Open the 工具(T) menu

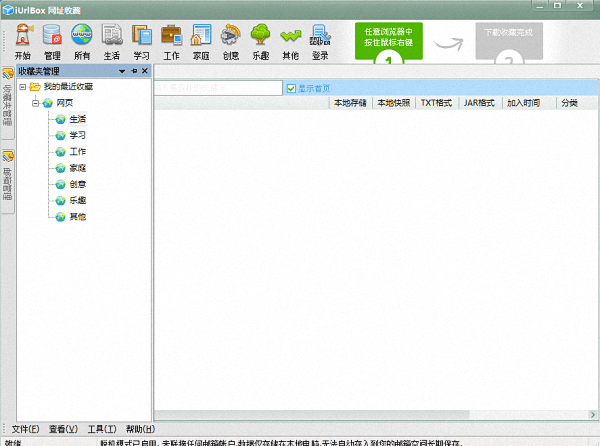[x=102, y=429]
